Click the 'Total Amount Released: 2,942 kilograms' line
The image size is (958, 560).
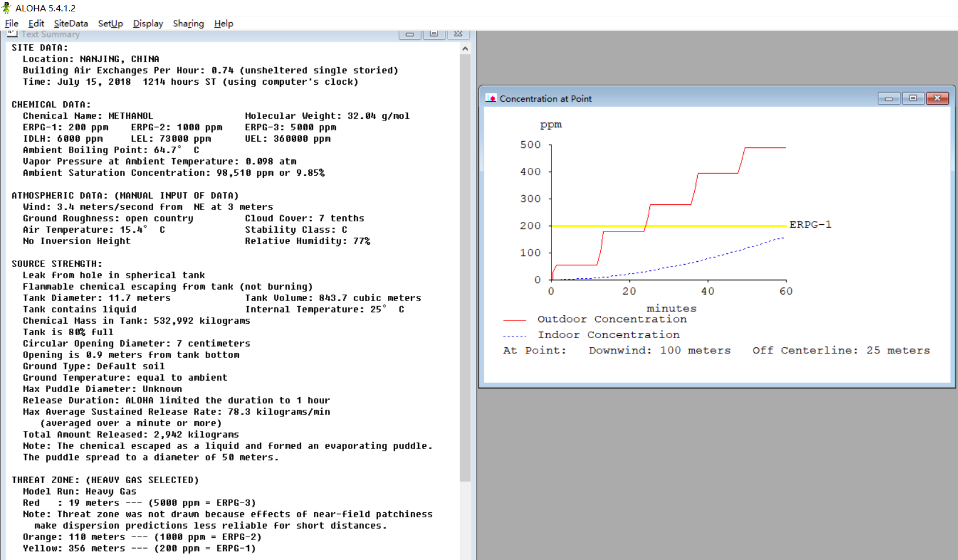click(x=131, y=435)
